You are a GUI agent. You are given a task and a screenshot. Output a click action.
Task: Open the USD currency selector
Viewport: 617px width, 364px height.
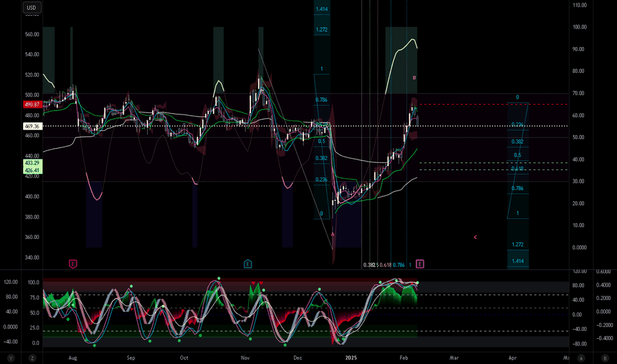click(x=32, y=7)
